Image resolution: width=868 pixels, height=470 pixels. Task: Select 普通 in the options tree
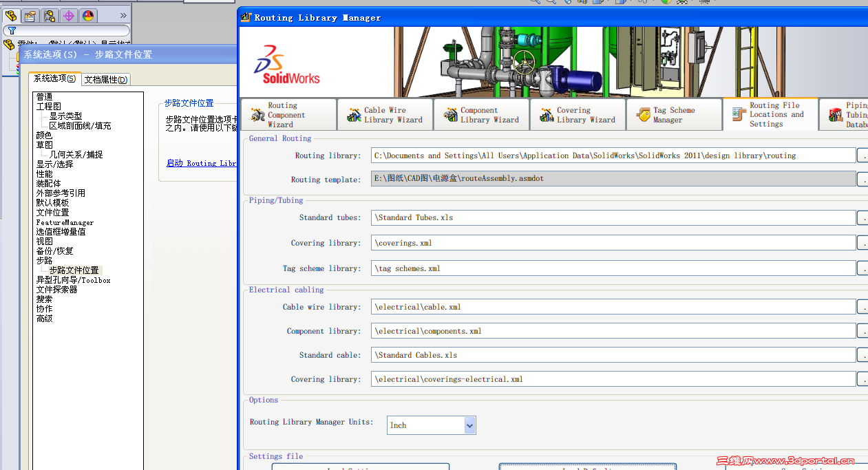coord(44,97)
